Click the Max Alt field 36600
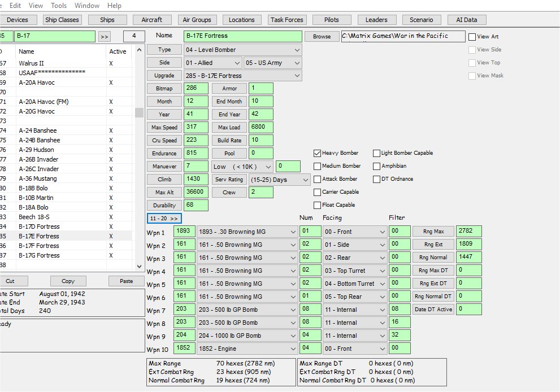 point(196,192)
